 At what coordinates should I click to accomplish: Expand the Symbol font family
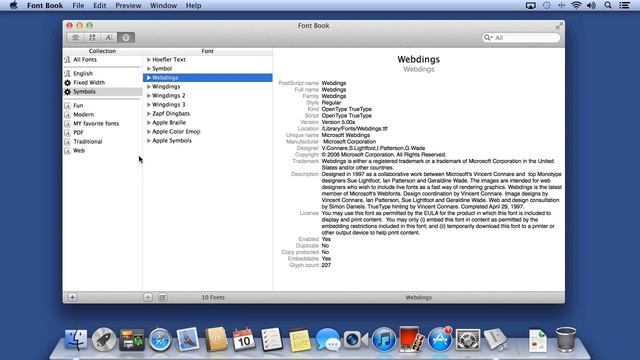tap(149, 69)
